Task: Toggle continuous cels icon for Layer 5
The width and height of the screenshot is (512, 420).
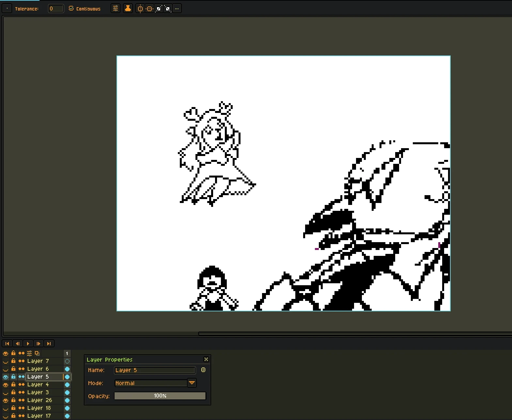Action: click(x=21, y=377)
